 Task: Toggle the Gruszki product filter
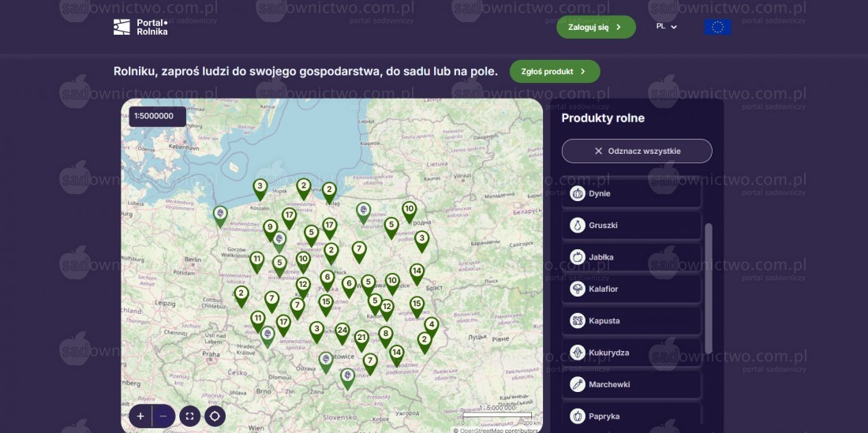pyautogui.click(x=631, y=226)
